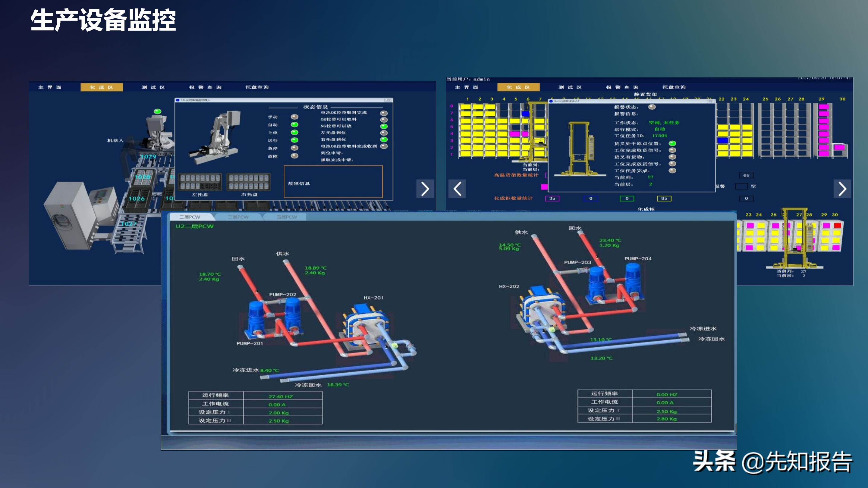Click the NG拉带可以放 green lamp

click(x=384, y=126)
